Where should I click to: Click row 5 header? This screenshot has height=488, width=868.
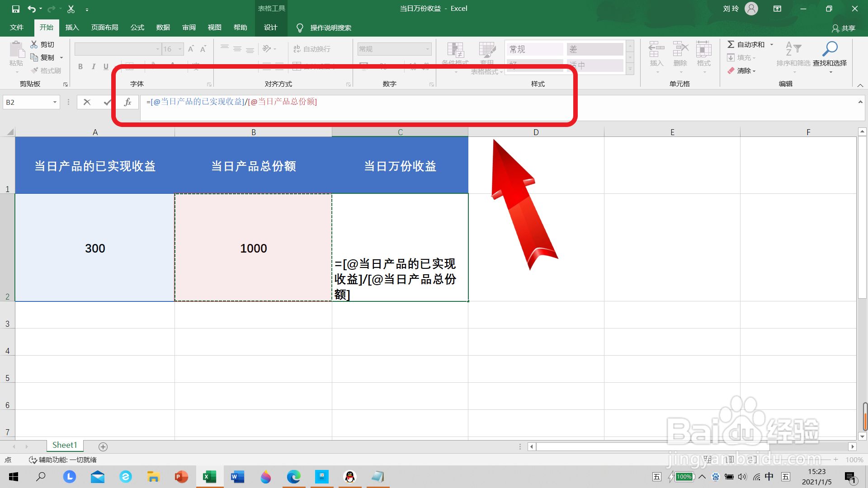point(7,370)
